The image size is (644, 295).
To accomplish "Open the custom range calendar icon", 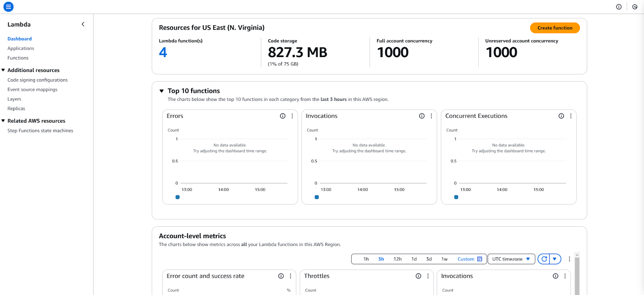I will (479, 259).
